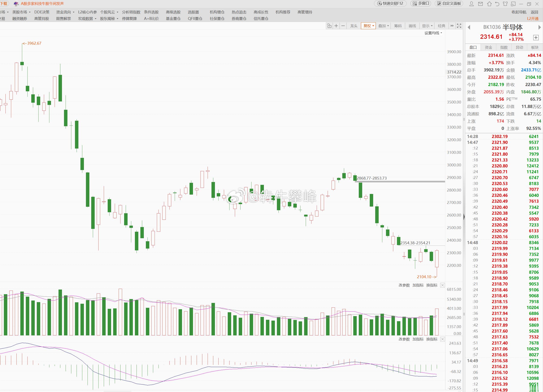Viewport: 543px width, 392px height.
Task: Go to the next sector with the right arrow
Action: tap(539, 27)
